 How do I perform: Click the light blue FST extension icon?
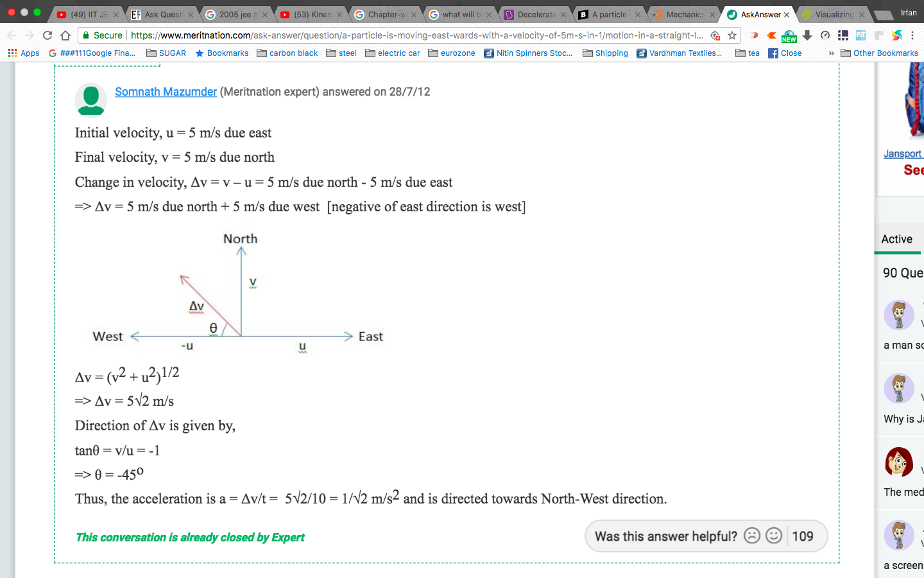[x=861, y=35]
